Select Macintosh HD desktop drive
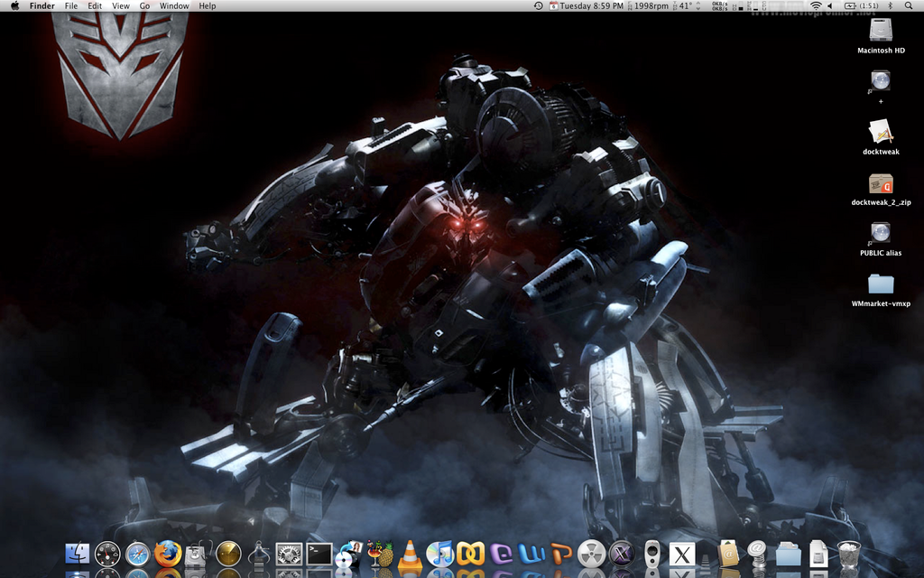Viewport: 924px width, 578px height. [x=881, y=36]
